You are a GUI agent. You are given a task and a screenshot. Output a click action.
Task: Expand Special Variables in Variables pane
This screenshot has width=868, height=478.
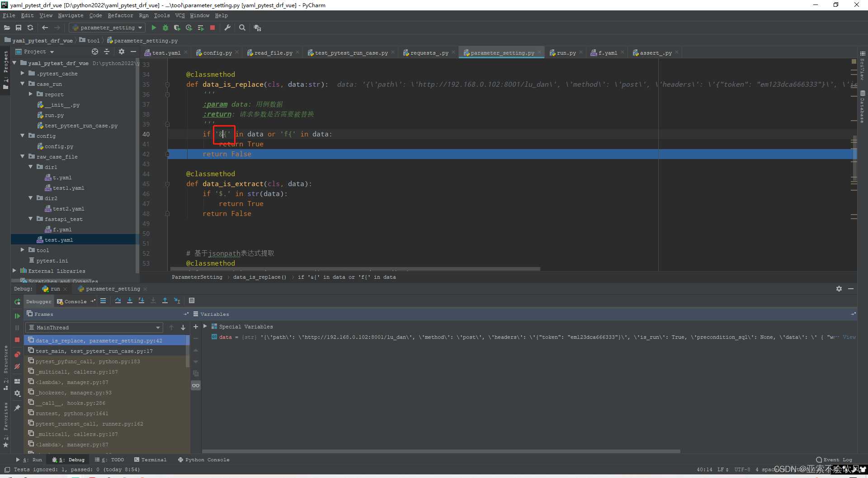pos(205,326)
